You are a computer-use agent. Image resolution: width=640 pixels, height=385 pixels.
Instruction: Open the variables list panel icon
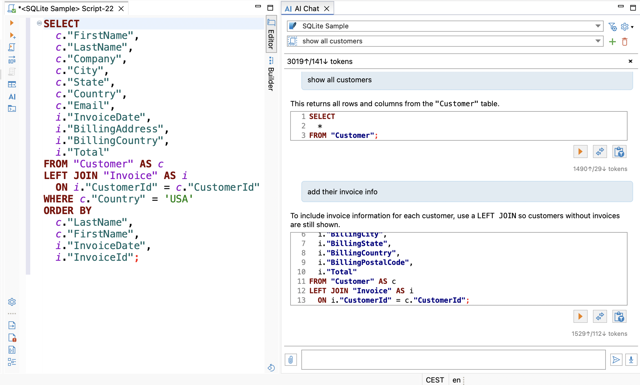[x=12, y=362]
